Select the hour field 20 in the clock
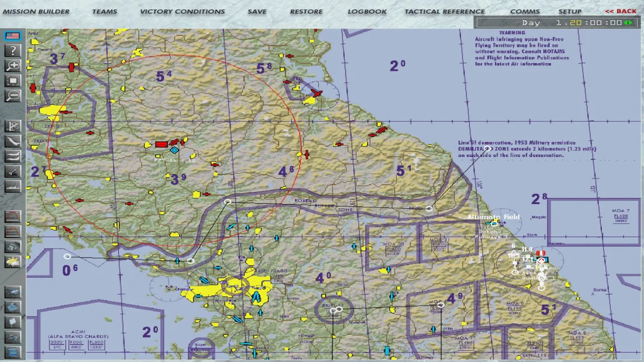The height and width of the screenshot is (362, 644). [576, 23]
